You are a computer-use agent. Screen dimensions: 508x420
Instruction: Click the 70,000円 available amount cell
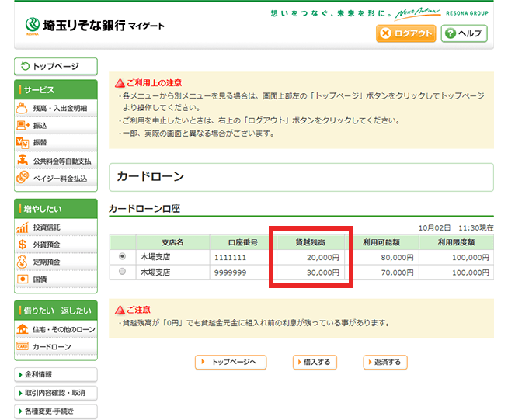382,272
